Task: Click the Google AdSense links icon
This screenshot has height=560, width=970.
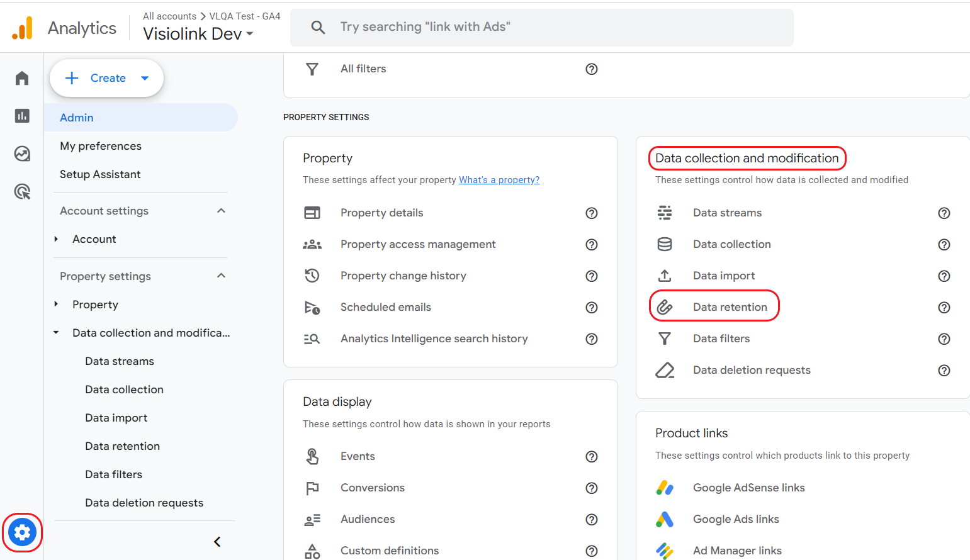Action: coord(665,488)
